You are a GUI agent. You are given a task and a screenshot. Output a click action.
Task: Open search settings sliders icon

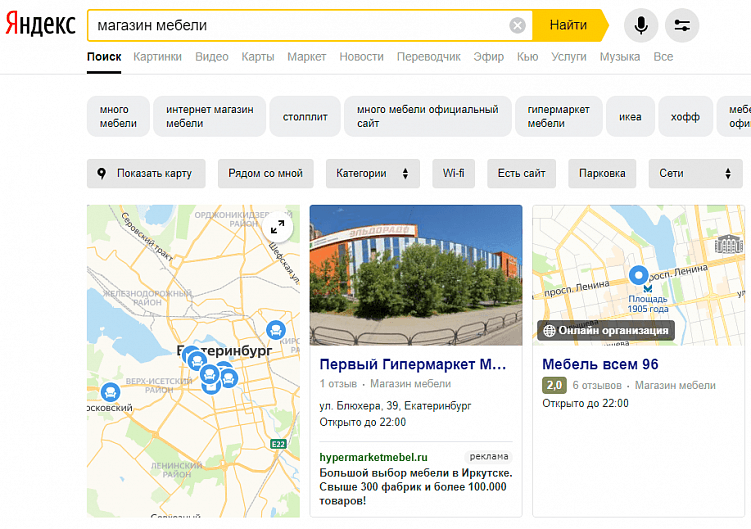tap(682, 25)
